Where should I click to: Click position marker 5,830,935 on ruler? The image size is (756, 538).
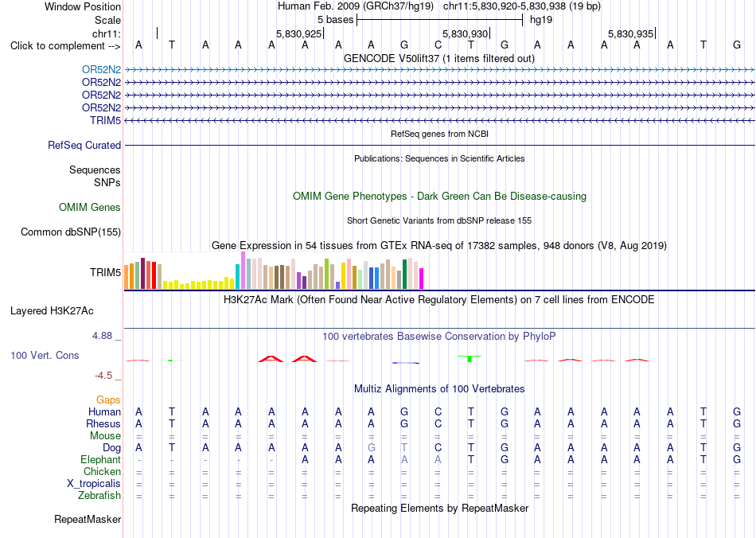pos(630,33)
